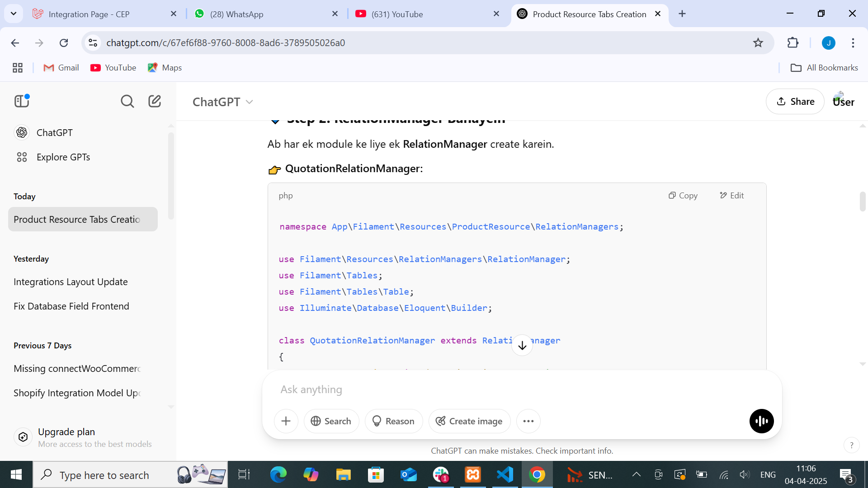Open Microsoft Store from taskbar

(376, 474)
